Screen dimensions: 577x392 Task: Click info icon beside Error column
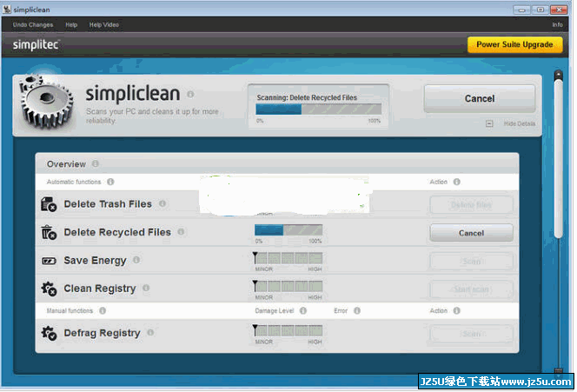tap(357, 310)
